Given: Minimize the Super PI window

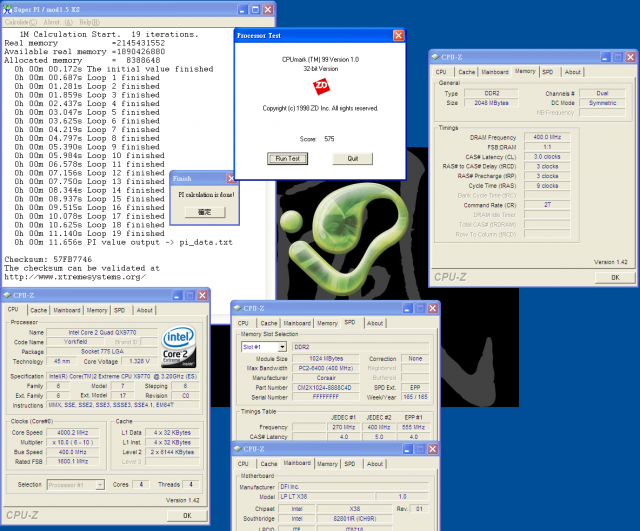Looking at the screenshot, I should (243, 9).
